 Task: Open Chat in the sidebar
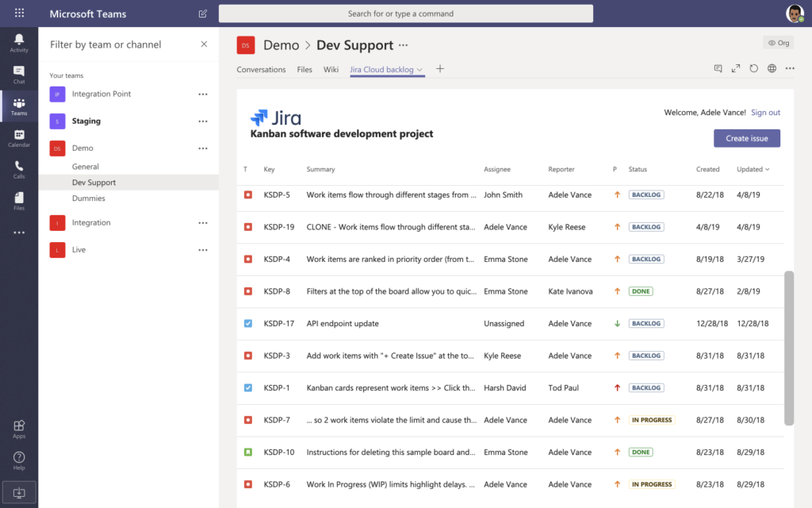19,75
